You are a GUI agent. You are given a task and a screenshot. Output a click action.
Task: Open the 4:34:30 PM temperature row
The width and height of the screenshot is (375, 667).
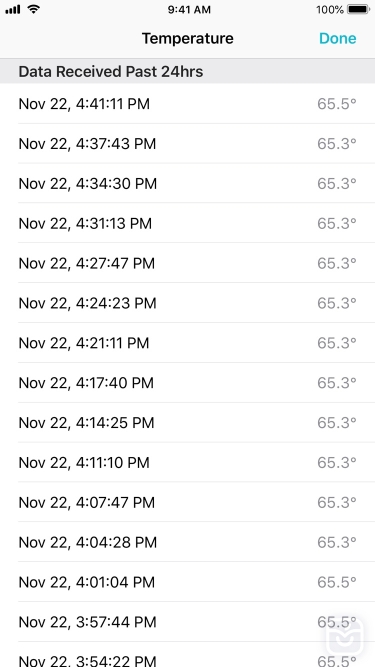coord(188,184)
